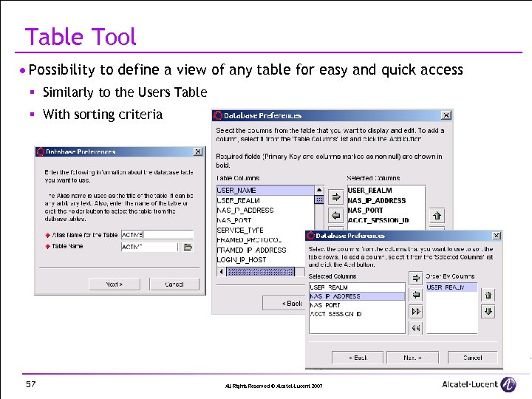Click Back in the column selection dialog

284,303
